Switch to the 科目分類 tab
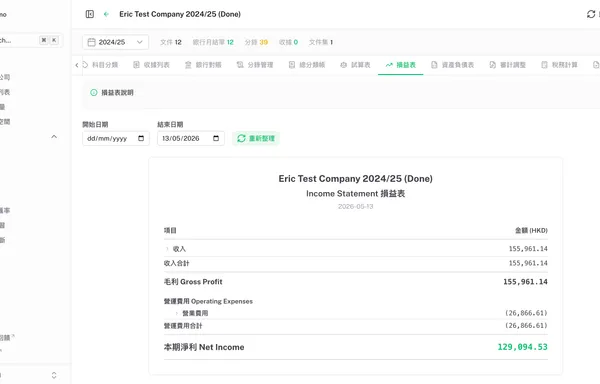The image size is (600, 384). pos(100,65)
